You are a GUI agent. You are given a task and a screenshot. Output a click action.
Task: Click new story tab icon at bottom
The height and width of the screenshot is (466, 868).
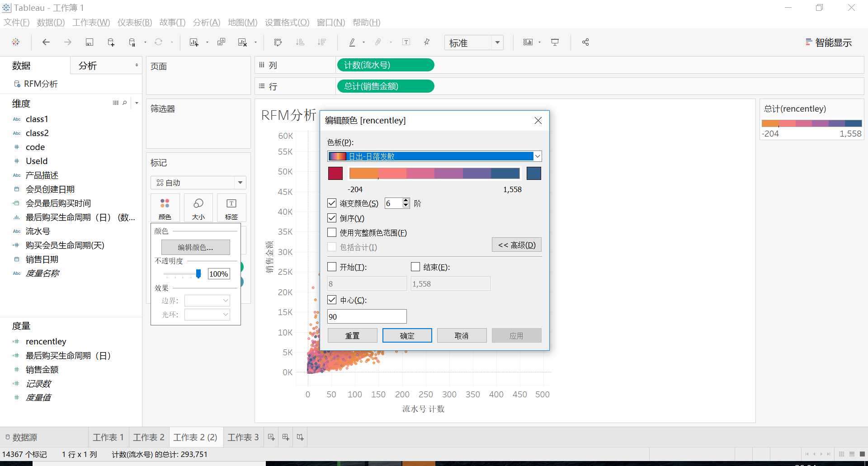300,437
